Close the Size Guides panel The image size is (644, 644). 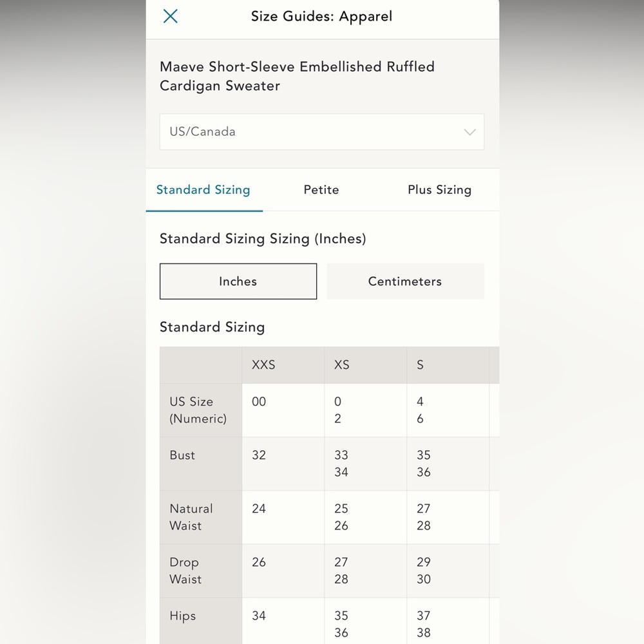170,17
